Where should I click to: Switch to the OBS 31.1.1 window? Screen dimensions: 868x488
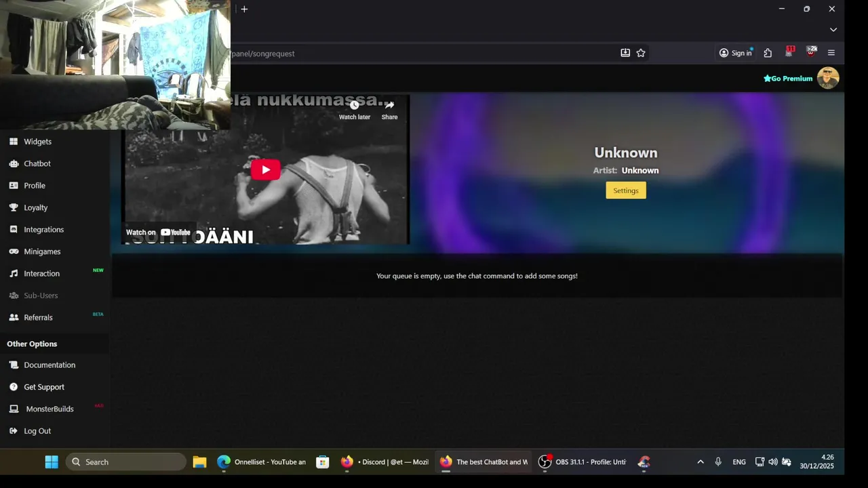582,462
